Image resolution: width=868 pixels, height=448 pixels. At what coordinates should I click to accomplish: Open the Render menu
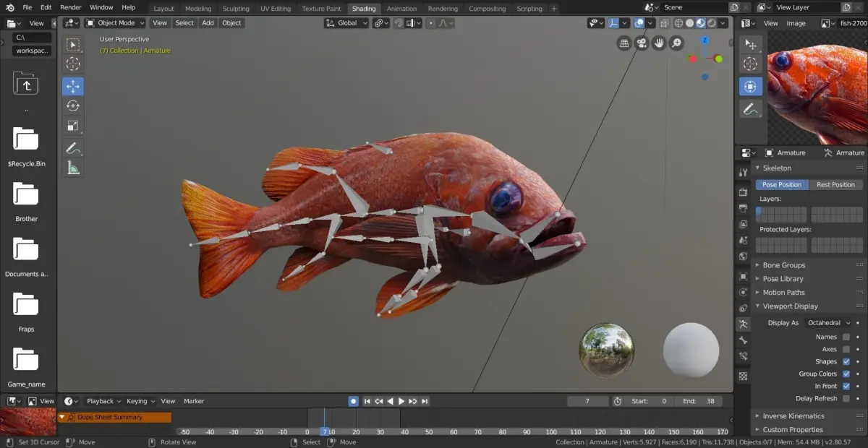coord(71,7)
